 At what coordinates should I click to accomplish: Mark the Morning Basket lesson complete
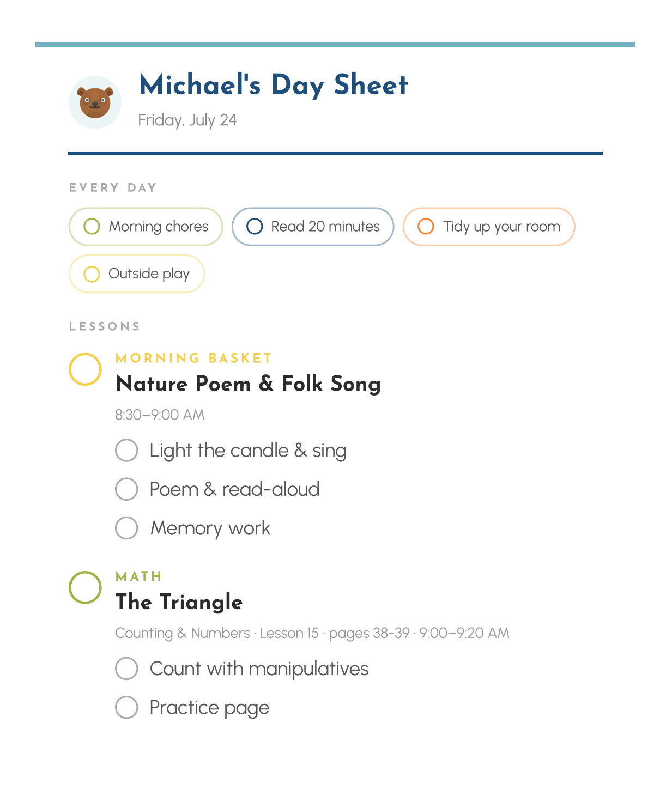click(x=85, y=369)
